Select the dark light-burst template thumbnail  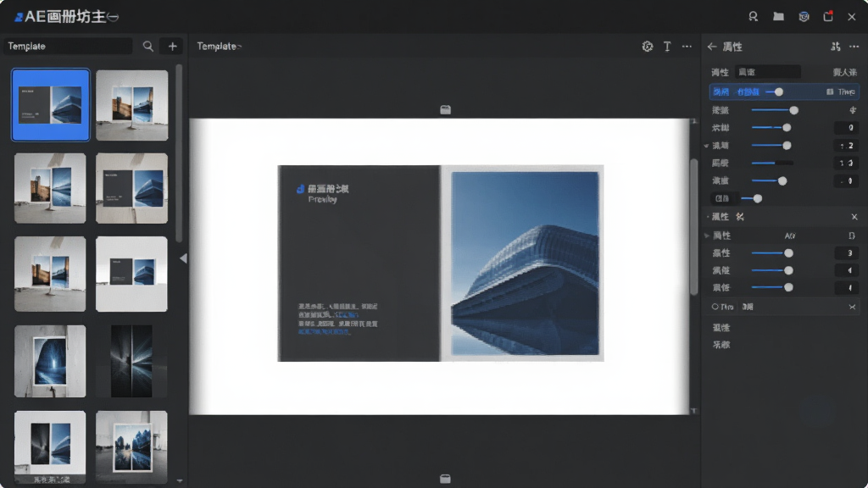click(131, 361)
